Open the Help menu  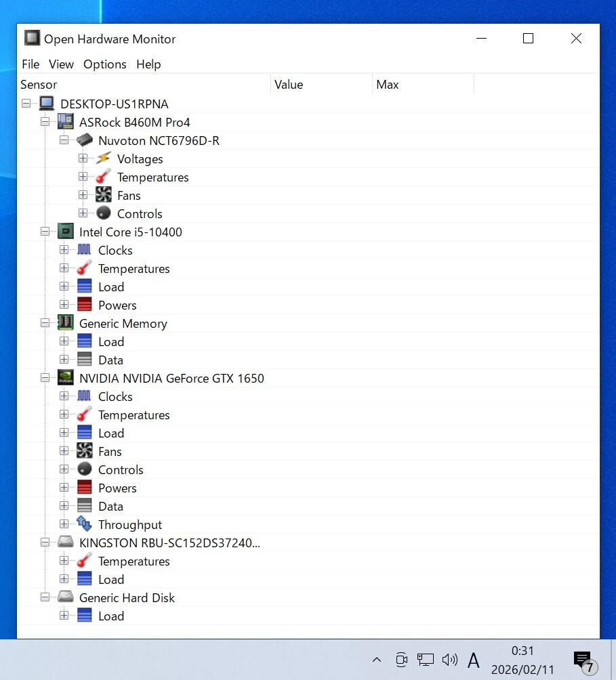coord(149,64)
